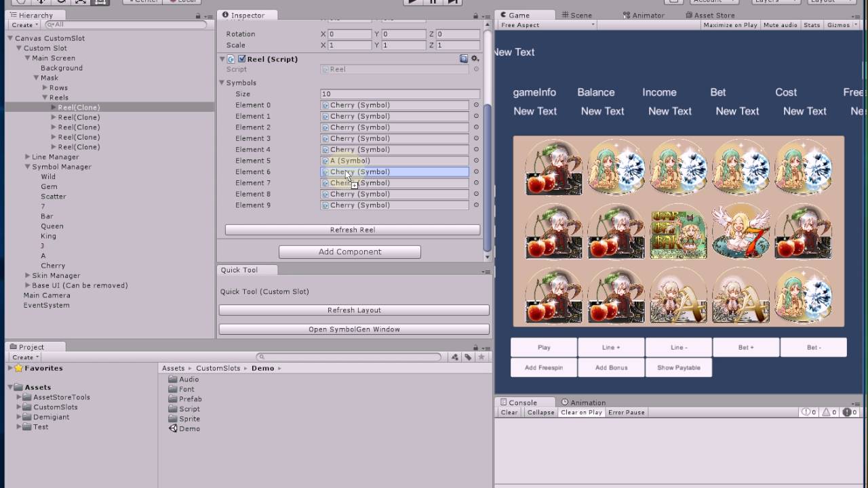Click the Hierarchy panel lock icon
The image size is (868, 488).
pyautogui.click(x=198, y=16)
